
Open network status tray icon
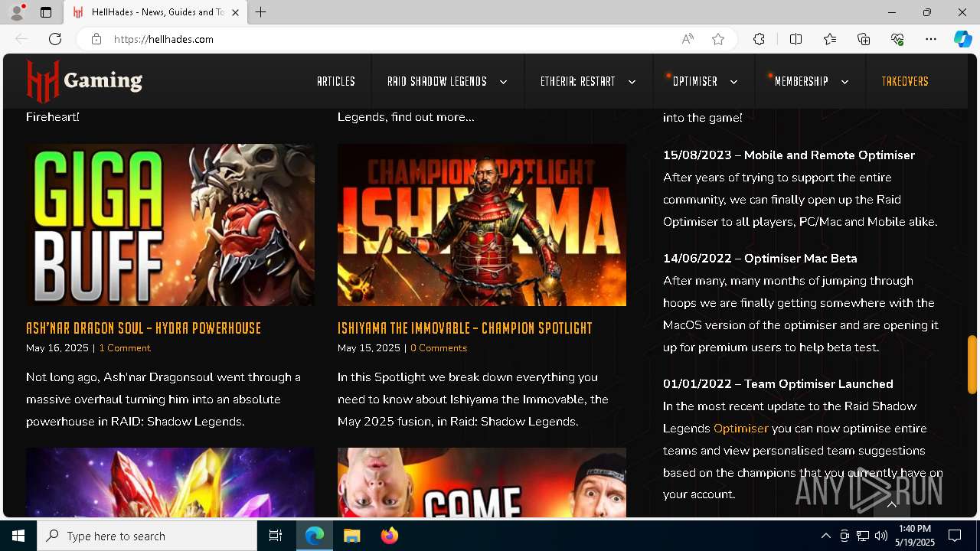863,536
